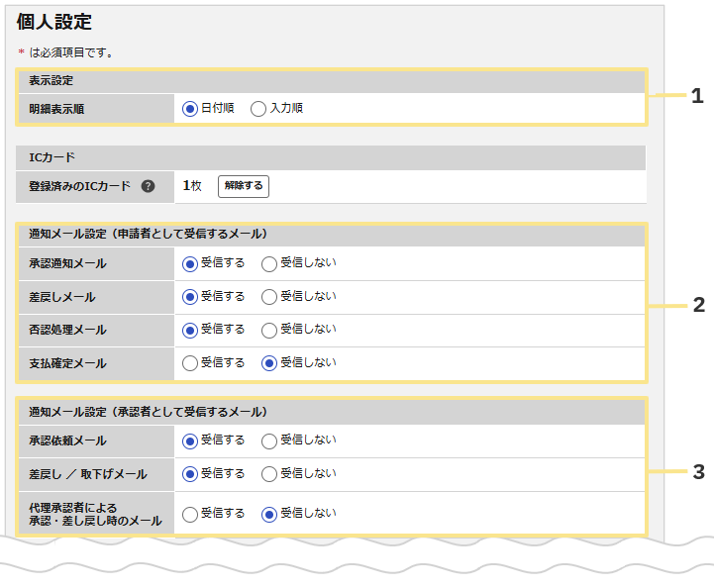Select 入力順 for 明細表示順
The image size is (714, 588).
click(258, 109)
